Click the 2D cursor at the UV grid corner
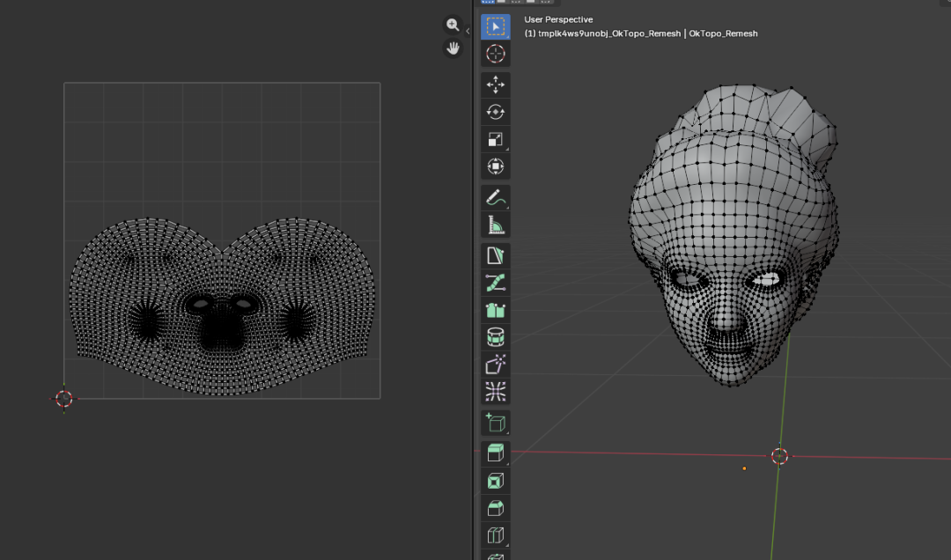 point(64,398)
